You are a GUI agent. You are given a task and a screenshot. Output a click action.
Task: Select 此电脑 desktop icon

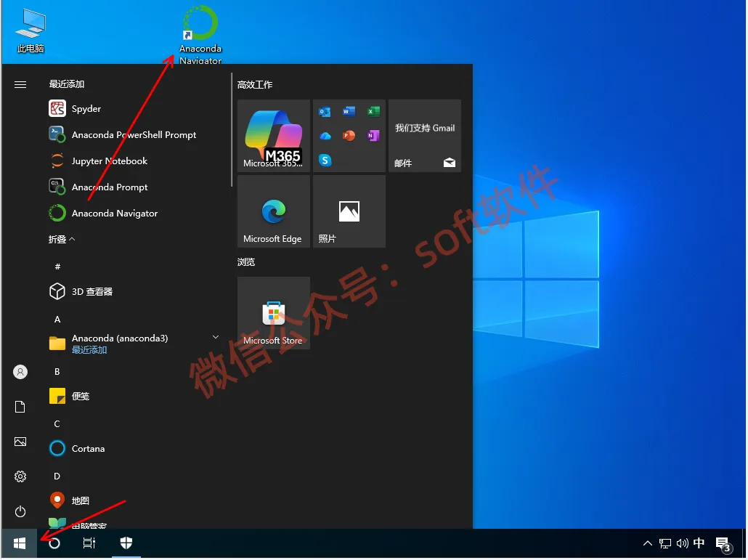tap(31, 31)
